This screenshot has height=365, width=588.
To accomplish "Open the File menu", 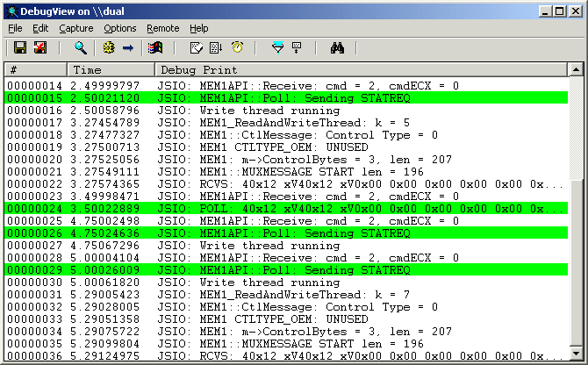I will (x=15, y=28).
